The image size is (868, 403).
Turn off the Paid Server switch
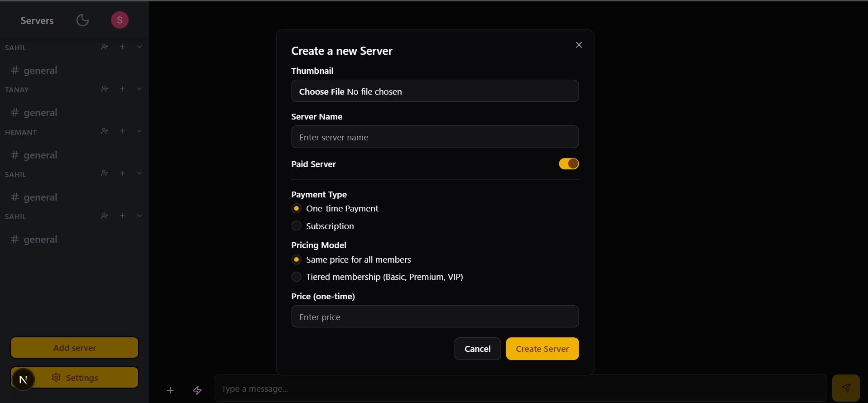point(569,163)
